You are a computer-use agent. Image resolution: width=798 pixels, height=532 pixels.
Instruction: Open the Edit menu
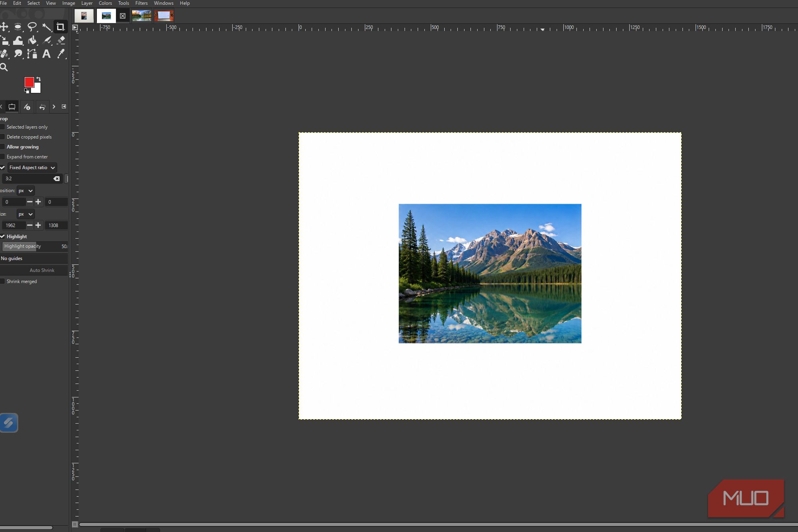tap(17, 3)
